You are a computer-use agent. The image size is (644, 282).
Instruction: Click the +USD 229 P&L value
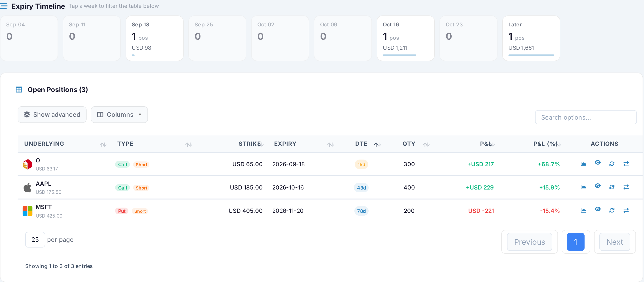pos(480,188)
